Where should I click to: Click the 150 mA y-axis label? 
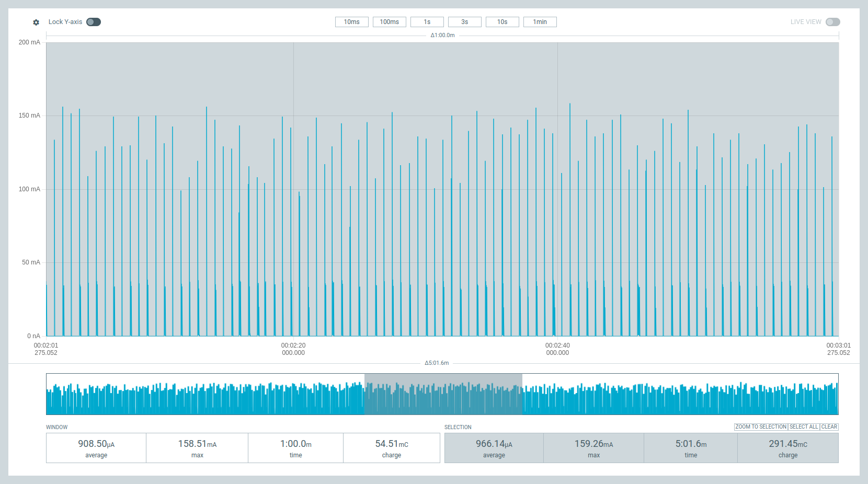[x=29, y=116]
